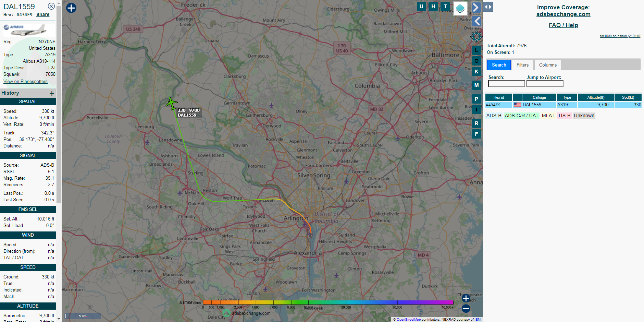Toggle the T map button
The image size is (644, 322).
pos(445,6)
